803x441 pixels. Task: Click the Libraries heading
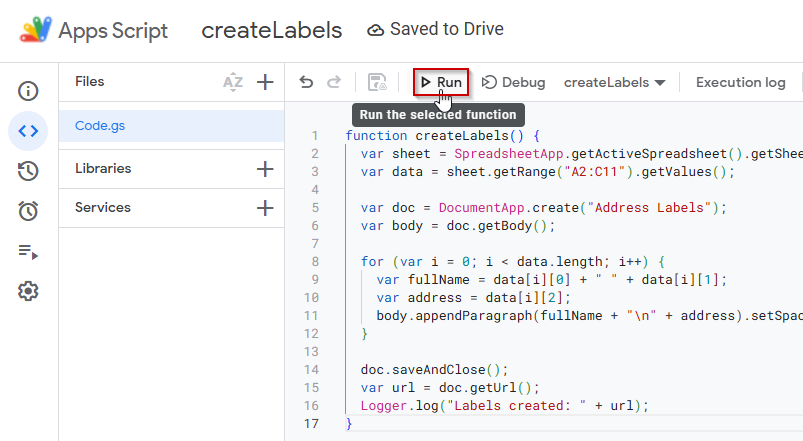(103, 169)
